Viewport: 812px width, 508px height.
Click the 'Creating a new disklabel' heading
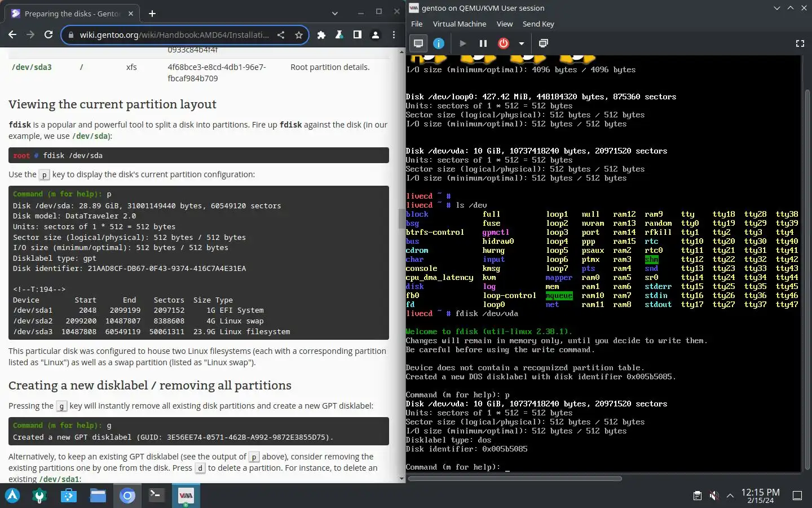pyautogui.click(x=150, y=386)
